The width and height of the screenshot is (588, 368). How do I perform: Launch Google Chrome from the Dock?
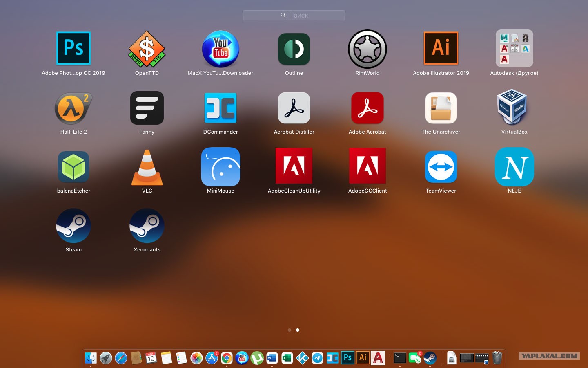(x=227, y=358)
